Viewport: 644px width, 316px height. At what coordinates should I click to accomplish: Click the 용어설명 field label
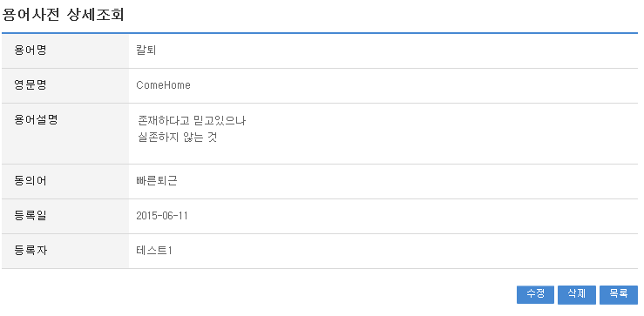(x=36, y=120)
